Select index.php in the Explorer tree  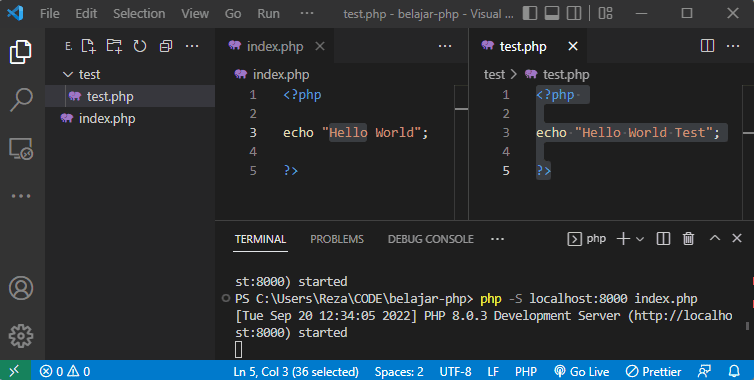tap(130, 118)
